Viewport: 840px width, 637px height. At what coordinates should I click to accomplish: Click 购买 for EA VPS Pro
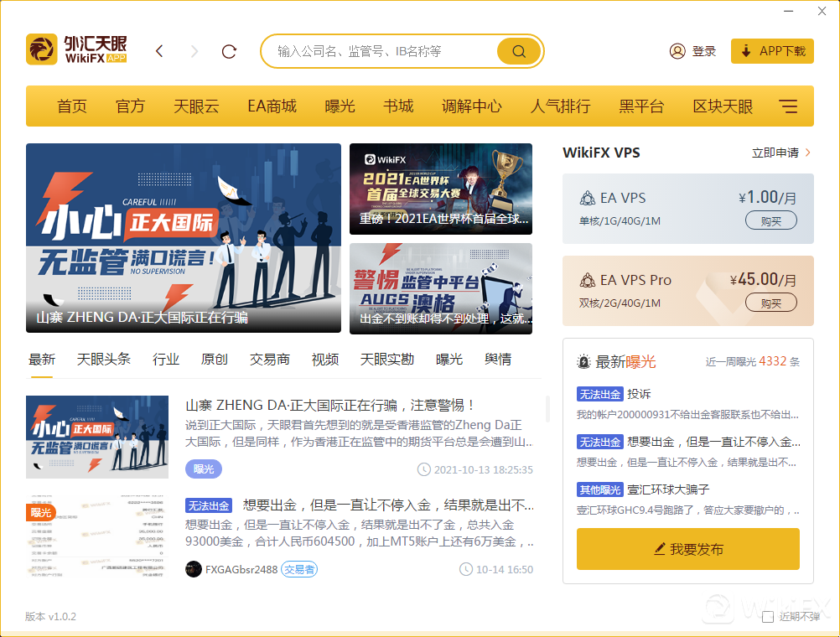click(770, 303)
